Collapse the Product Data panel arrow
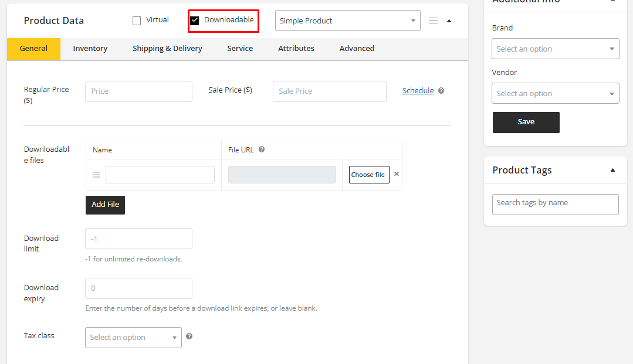Viewport: 633px width, 364px height. coord(449,21)
